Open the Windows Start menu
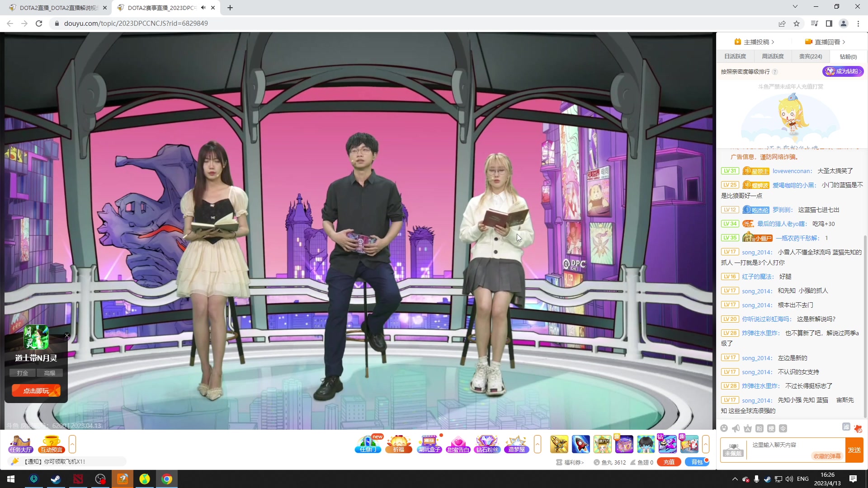This screenshot has height=488, width=868. coord(11,479)
